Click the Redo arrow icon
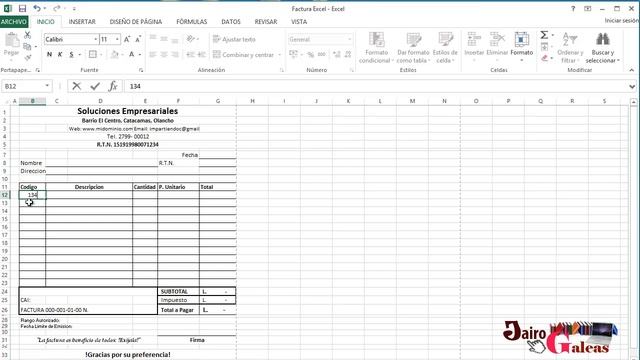This screenshot has width=640, height=360. click(x=57, y=8)
